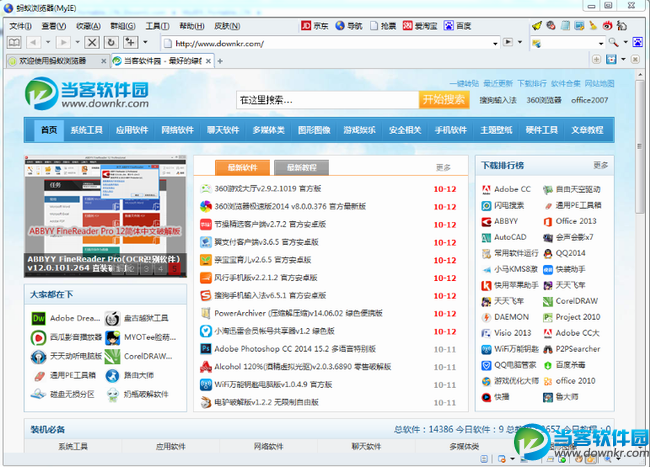The width and height of the screenshot is (650, 467).
Task: Click the JD 京东 bookmark icon
Action: [306, 26]
